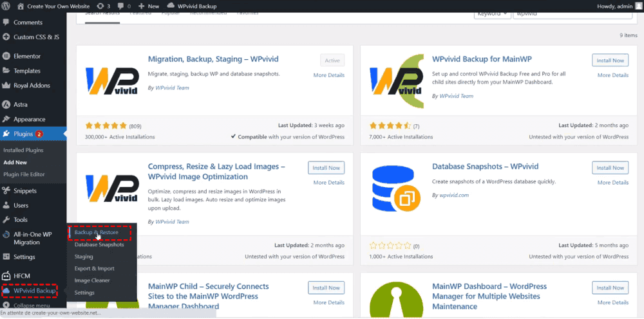
Task: View More Details for Migration, Backup, Staging
Action: 329,75
